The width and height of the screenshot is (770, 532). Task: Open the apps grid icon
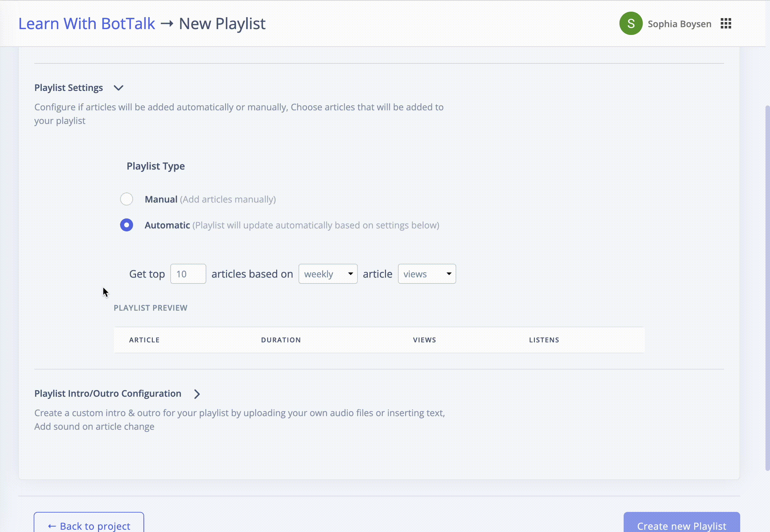[x=726, y=24]
